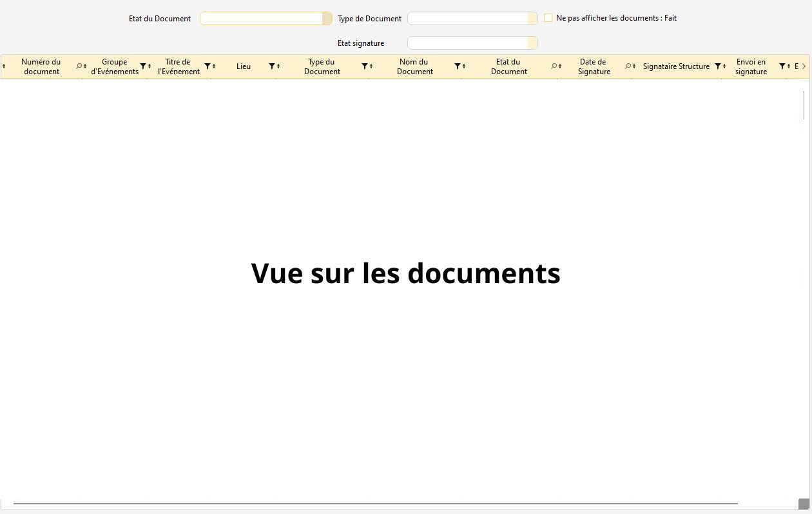Click the filter icon for Titre de l'Evénement
Image resolution: width=812 pixels, height=514 pixels.
[208, 66]
